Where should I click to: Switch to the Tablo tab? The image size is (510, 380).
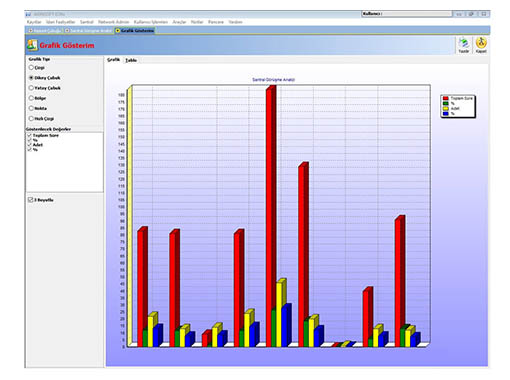[131, 60]
